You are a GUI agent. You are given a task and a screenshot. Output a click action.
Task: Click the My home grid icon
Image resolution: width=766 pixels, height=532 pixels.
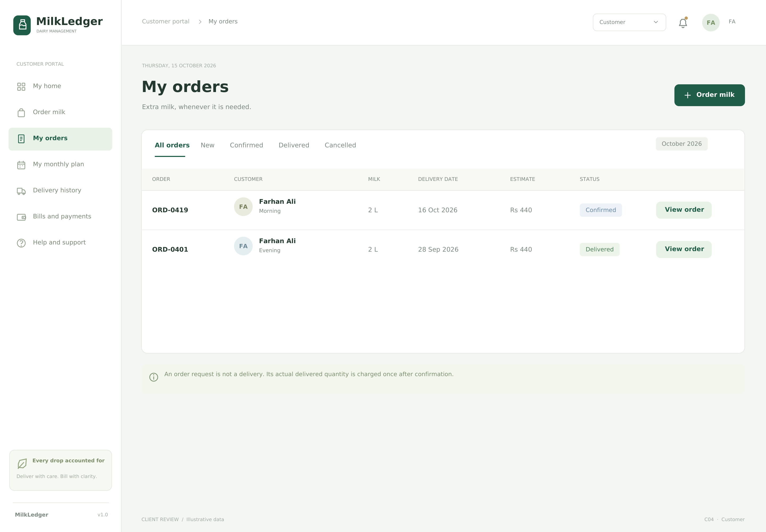(21, 87)
